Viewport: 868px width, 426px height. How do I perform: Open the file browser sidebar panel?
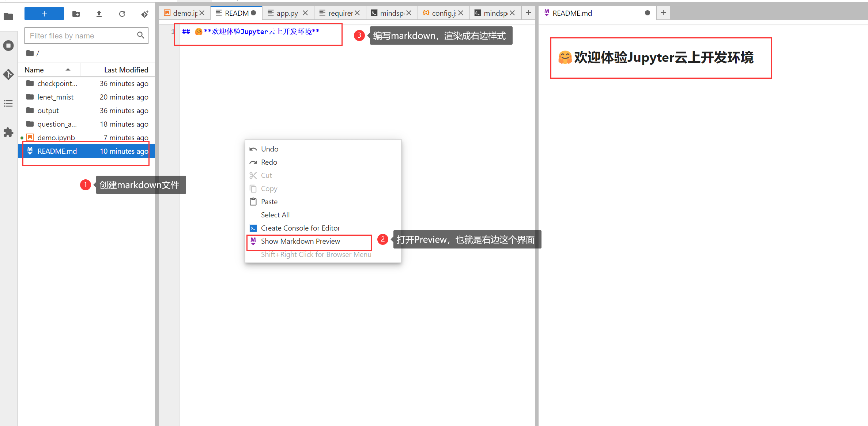(x=8, y=16)
